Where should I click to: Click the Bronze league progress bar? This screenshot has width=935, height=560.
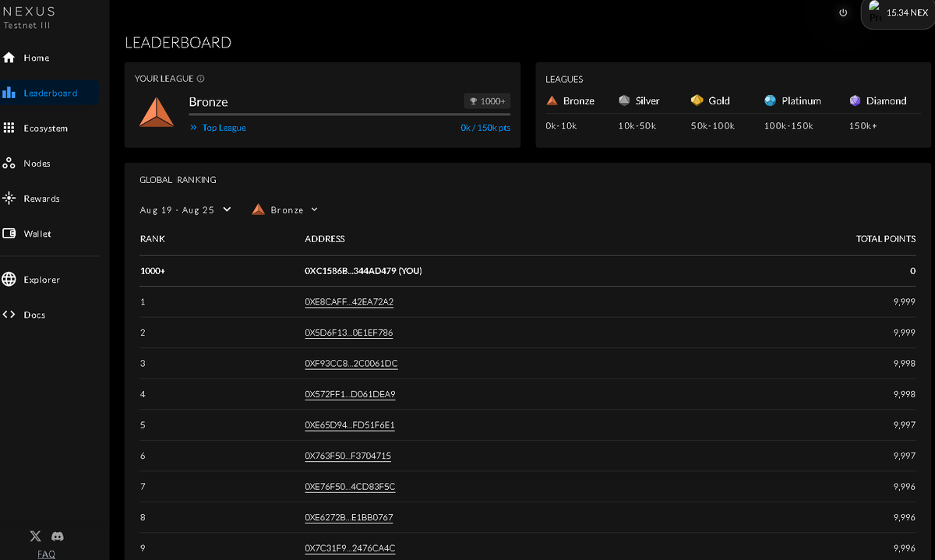coord(350,114)
